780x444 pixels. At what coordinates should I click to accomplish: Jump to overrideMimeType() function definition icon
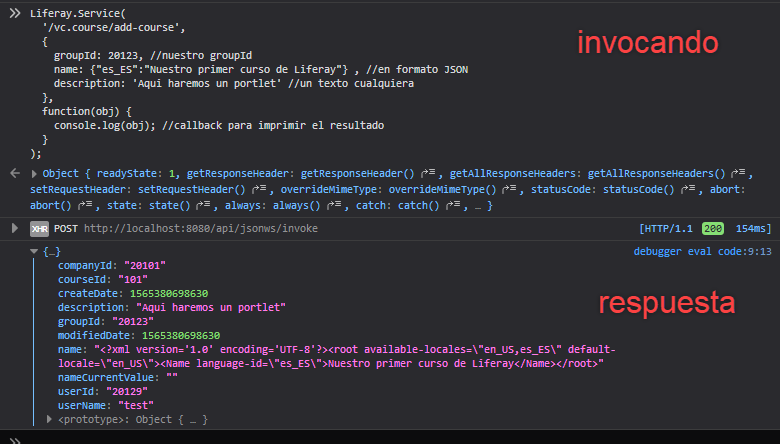coord(509,189)
